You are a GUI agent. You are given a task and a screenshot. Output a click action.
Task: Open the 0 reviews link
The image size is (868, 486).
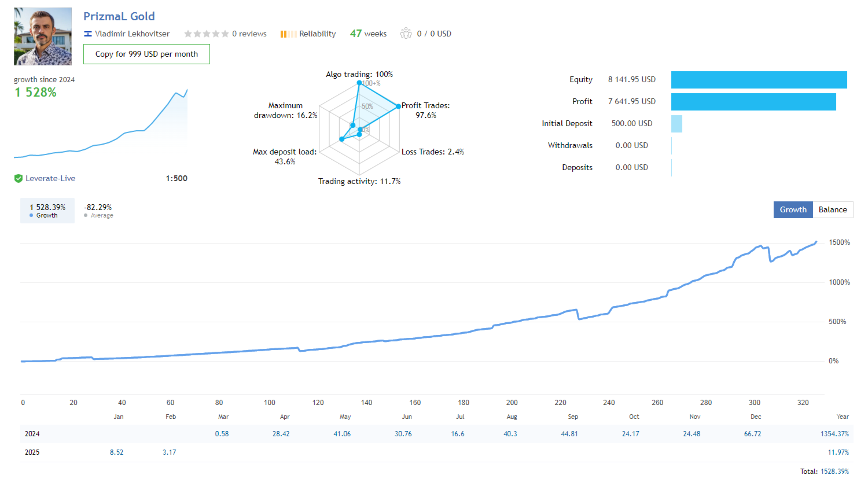pyautogui.click(x=249, y=34)
